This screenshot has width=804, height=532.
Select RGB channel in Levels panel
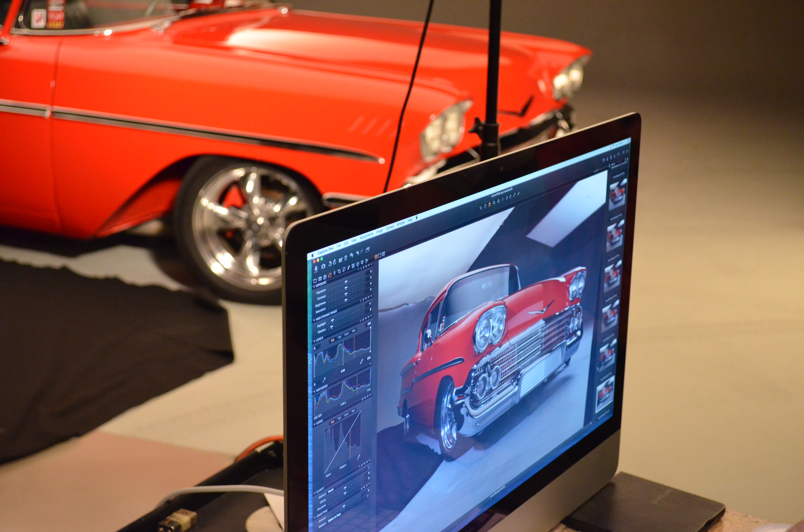[x=333, y=340]
